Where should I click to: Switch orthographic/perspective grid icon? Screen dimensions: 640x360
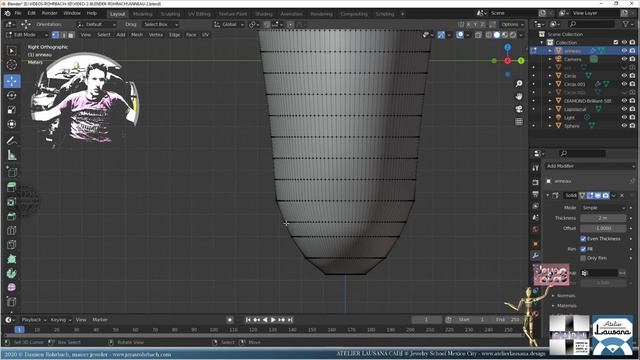click(519, 122)
